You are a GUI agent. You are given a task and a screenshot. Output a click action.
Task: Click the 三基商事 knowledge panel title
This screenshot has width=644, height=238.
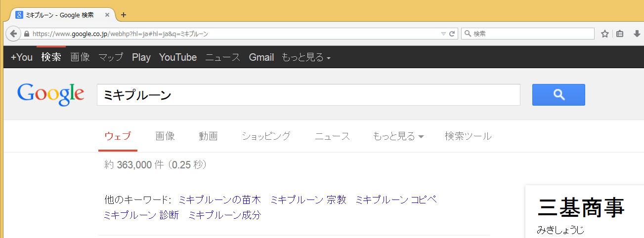click(x=581, y=208)
